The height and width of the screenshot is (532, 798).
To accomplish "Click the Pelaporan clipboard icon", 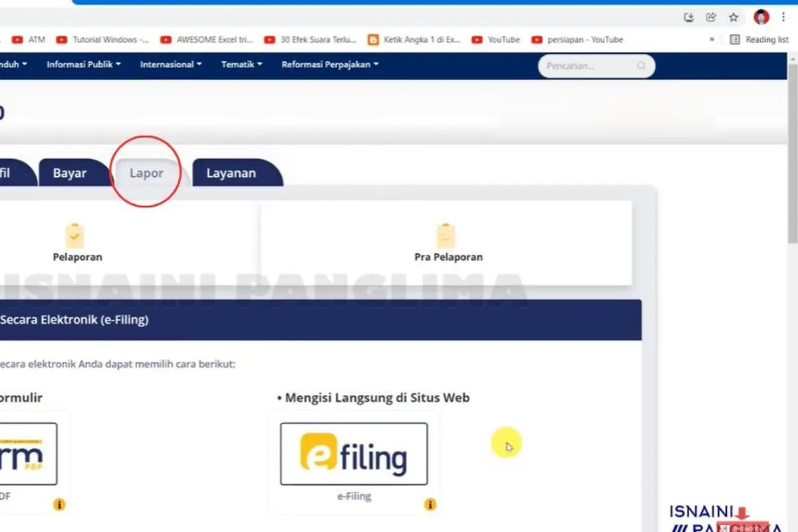I will point(75,235).
